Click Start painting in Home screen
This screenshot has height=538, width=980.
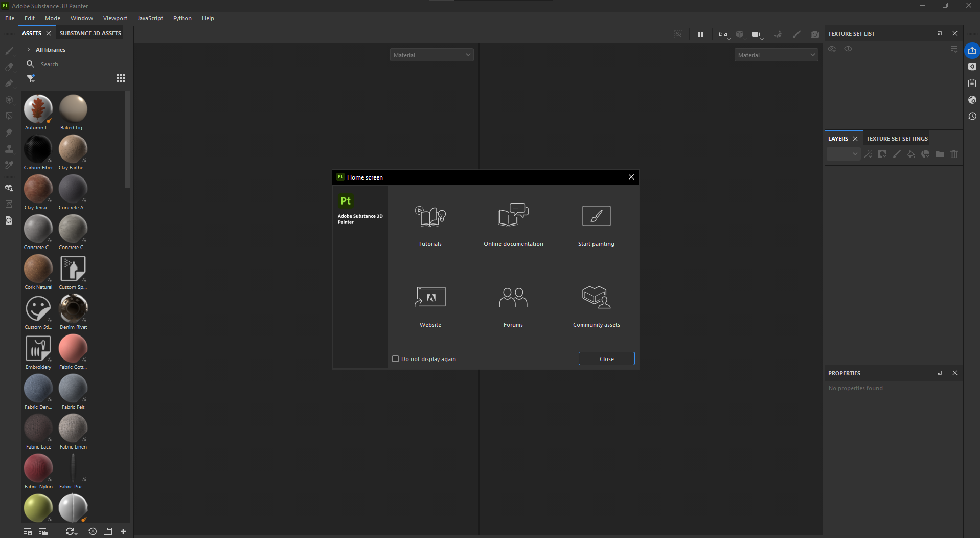[x=596, y=225]
